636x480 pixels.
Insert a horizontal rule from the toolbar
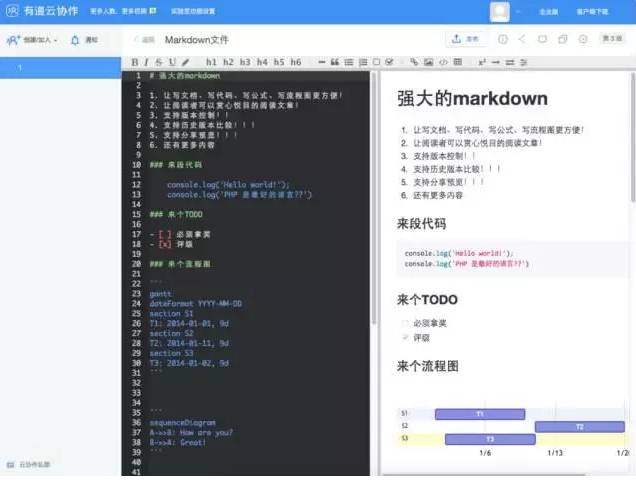tap(322, 62)
